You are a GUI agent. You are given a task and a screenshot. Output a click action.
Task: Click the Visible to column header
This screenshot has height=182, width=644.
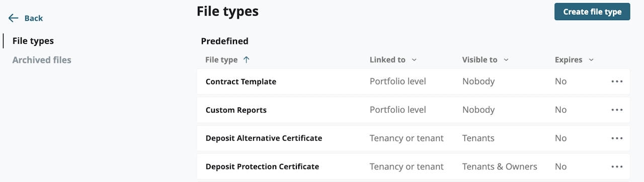pos(479,59)
